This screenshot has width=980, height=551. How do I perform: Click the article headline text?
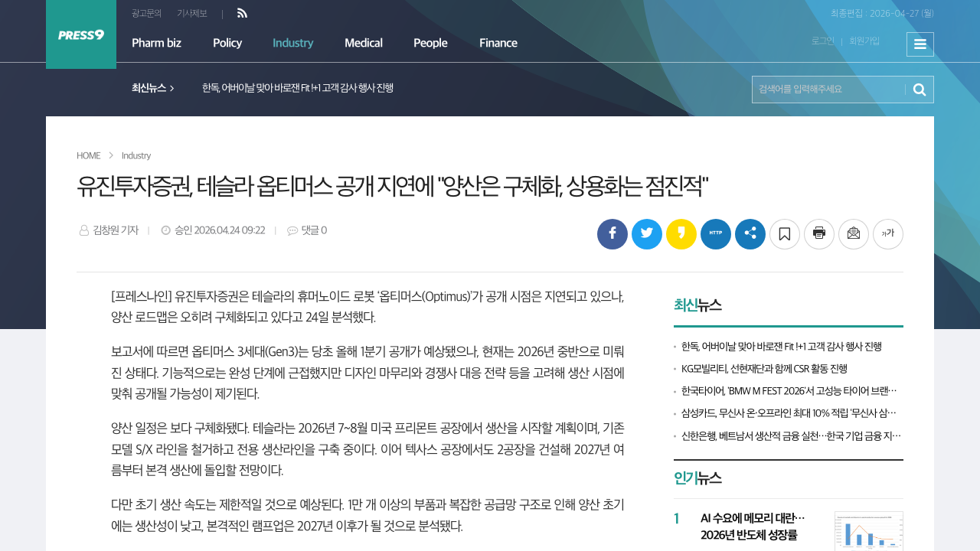392,186
